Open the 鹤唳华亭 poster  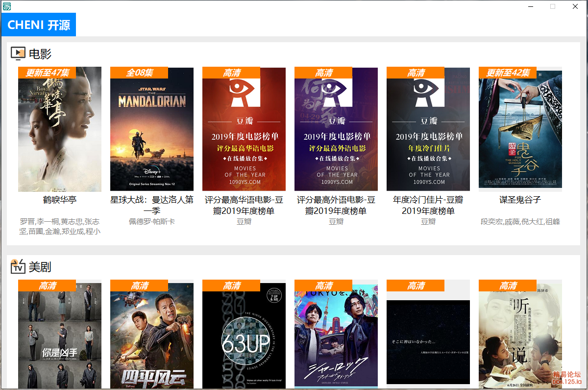click(60, 129)
